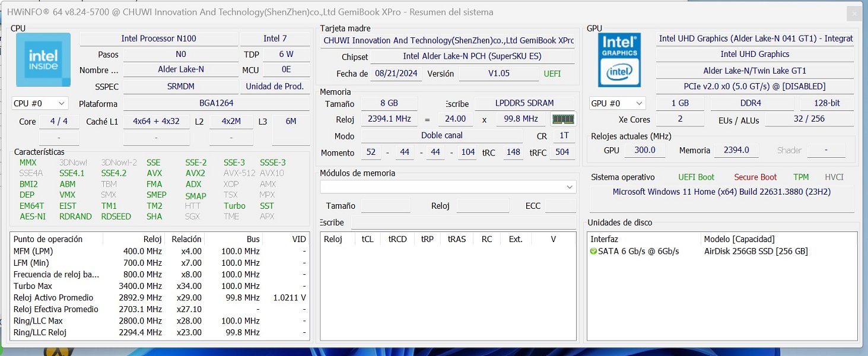Select the Reloj Activo Promedio row
The width and height of the screenshot is (868, 356).
point(160,298)
